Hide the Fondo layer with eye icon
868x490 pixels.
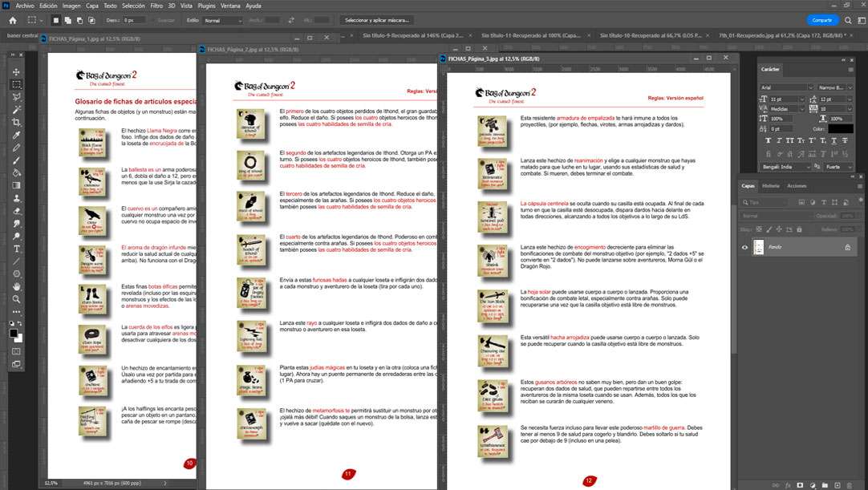[x=745, y=248]
